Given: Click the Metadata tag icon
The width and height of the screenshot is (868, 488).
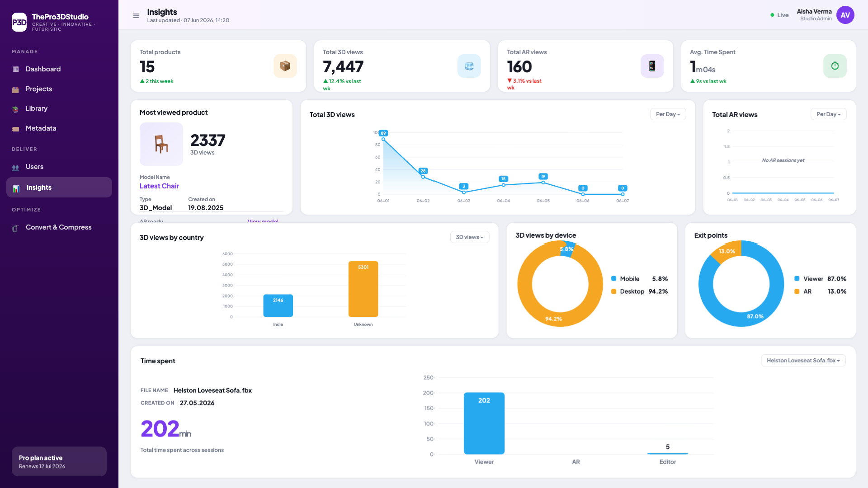Looking at the screenshot, I should click(15, 129).
